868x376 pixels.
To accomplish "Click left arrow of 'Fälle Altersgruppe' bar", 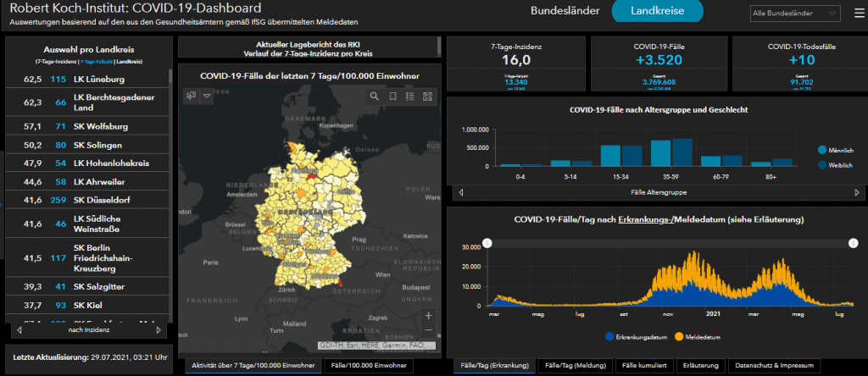I will pyautogui.click(x=460, y=192).
